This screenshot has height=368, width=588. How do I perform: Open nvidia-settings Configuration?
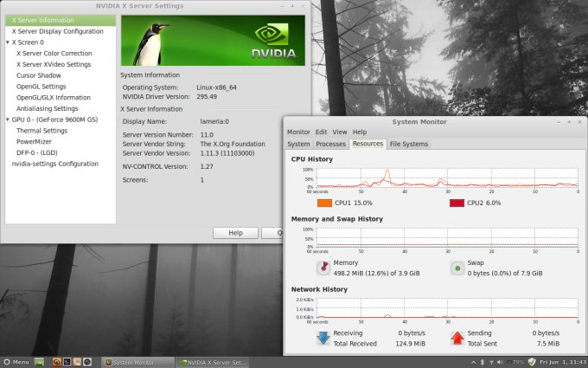pyautogui.click(x=55, y=164)
